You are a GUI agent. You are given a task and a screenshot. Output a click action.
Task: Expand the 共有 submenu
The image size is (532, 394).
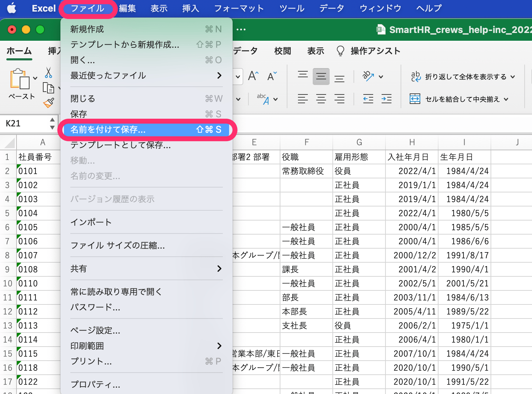pos(219,269)
